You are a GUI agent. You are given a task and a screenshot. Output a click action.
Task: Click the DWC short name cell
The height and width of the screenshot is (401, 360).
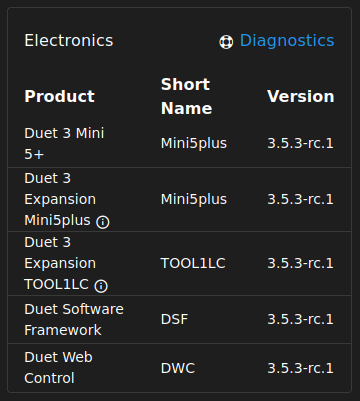(x=178, y=368)
